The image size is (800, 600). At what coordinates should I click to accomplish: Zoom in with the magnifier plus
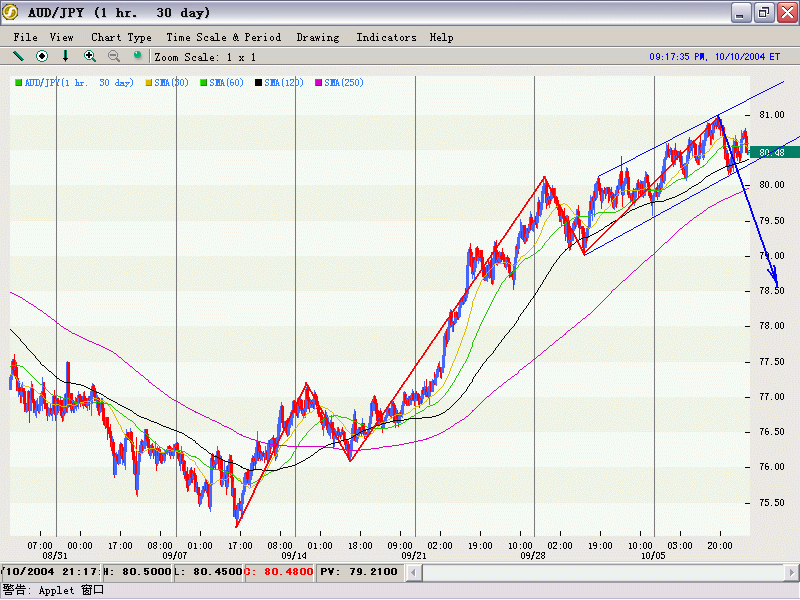point(90,57)
